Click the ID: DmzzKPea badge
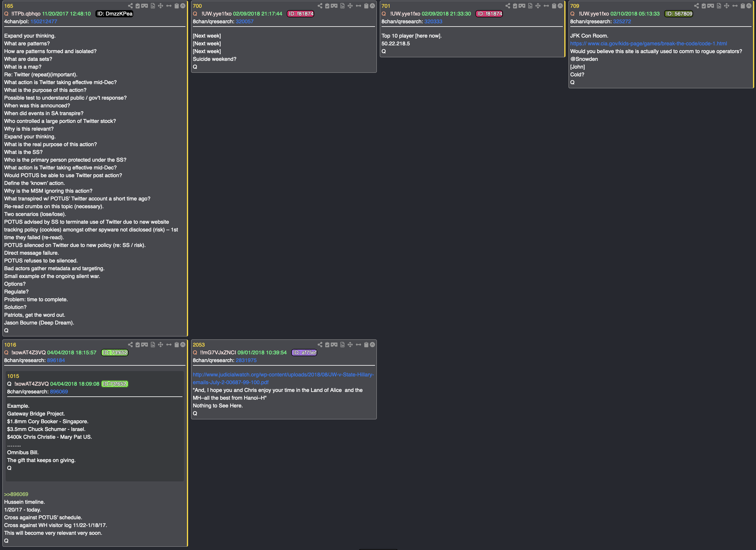Image resolution: width=756 pixels, height=550 pixels. click(x=114, y=14)
